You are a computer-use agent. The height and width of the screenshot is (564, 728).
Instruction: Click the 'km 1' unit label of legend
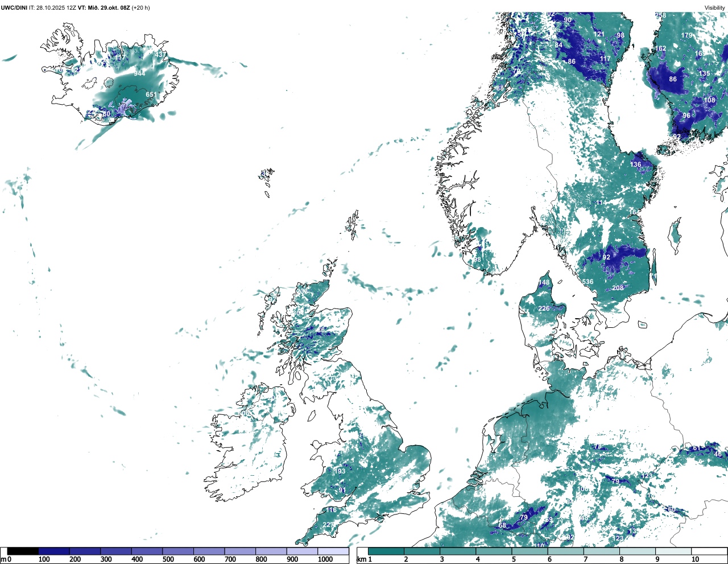pos(365,559)
